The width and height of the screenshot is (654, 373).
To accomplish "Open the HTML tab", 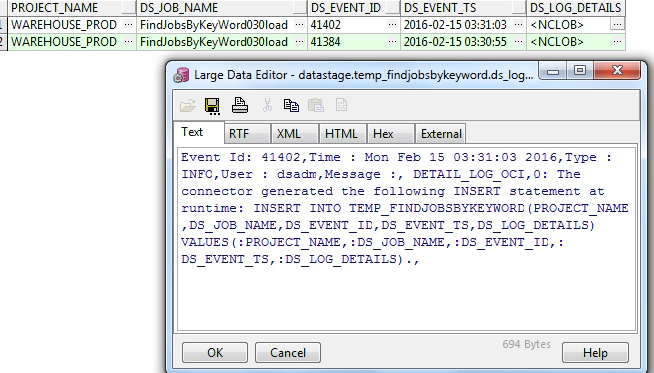I will [342, 134].
